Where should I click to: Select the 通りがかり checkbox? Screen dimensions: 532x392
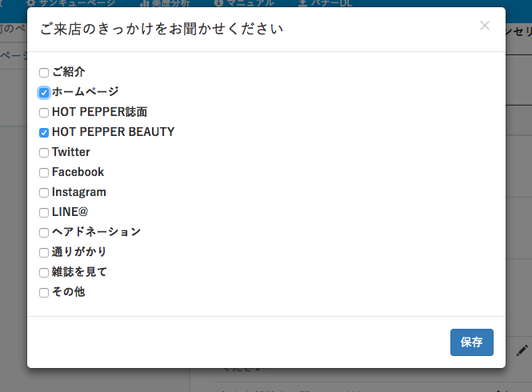coord(44,253)
